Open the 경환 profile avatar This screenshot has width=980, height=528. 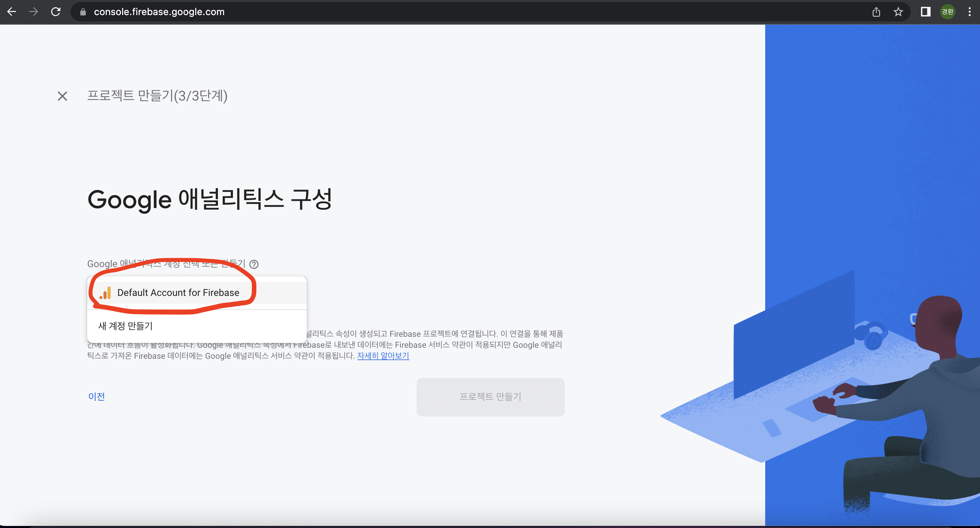[x=947, y=12]
